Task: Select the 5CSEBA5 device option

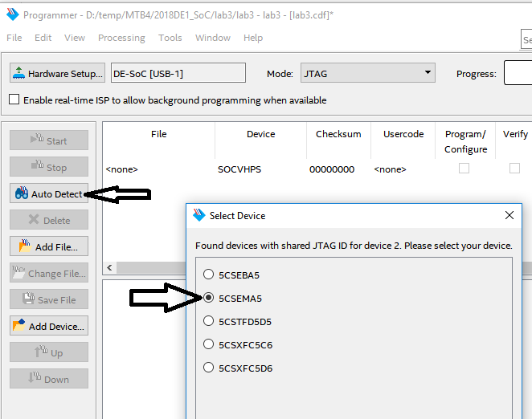Action: click(x=208, y=275)
